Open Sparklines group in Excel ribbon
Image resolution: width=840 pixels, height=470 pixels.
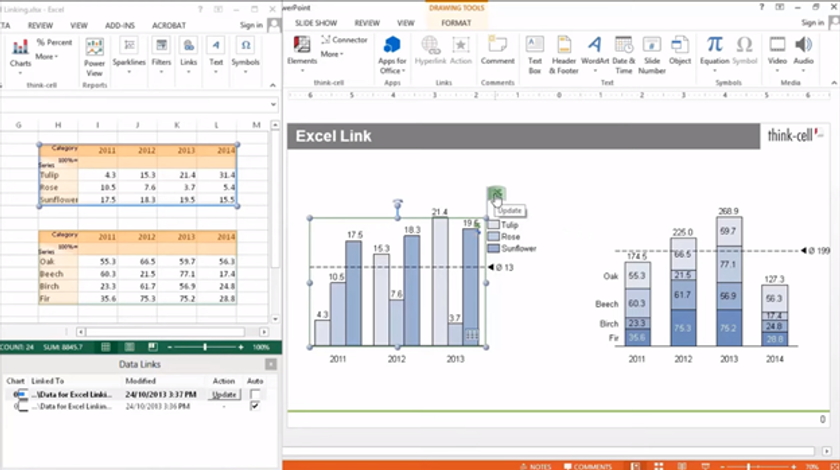pos(129,56)
